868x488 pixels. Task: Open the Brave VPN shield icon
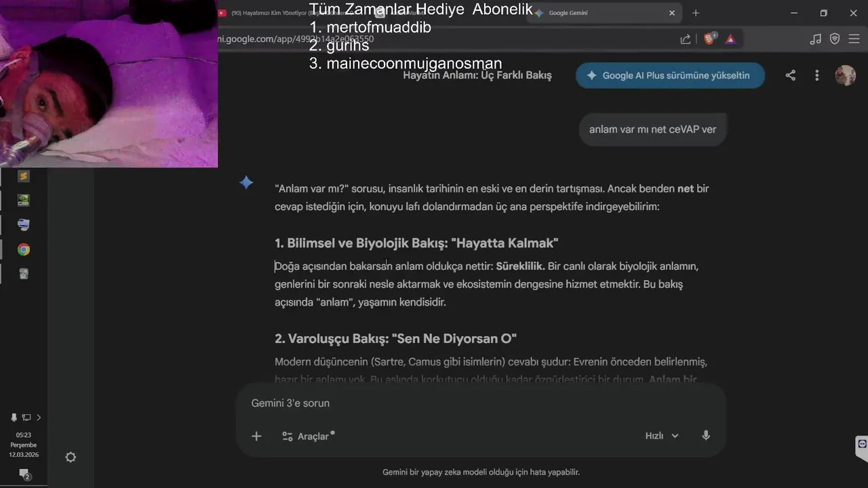[x=835, y=39]
